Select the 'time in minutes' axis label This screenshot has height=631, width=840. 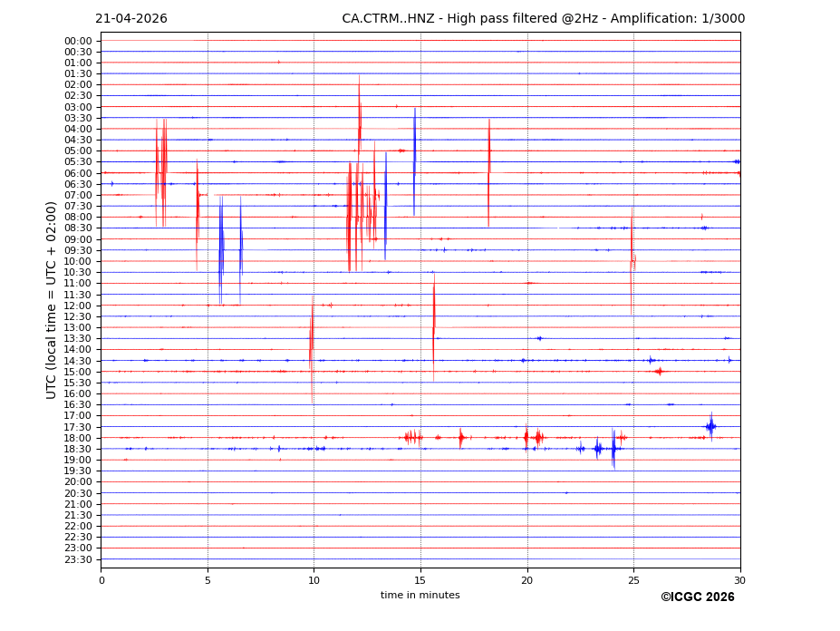[x=420, y=595]
